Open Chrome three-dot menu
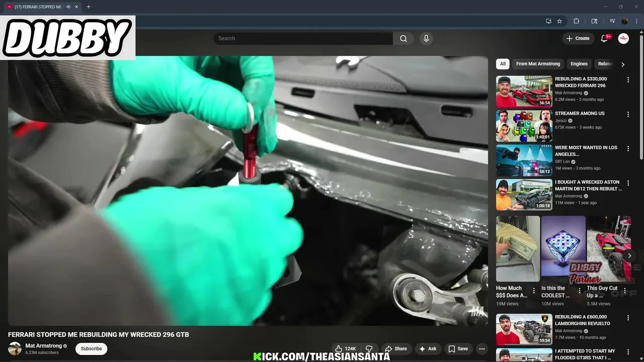The width and height of the screenshot is (644, 362). click(x=636, y=21)
